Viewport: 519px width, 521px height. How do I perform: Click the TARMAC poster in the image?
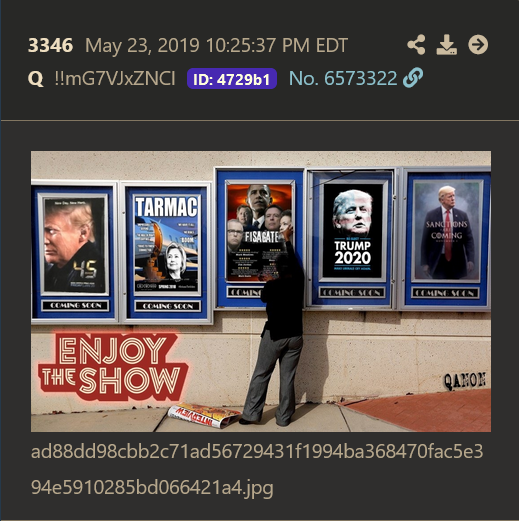coord(167,243)
